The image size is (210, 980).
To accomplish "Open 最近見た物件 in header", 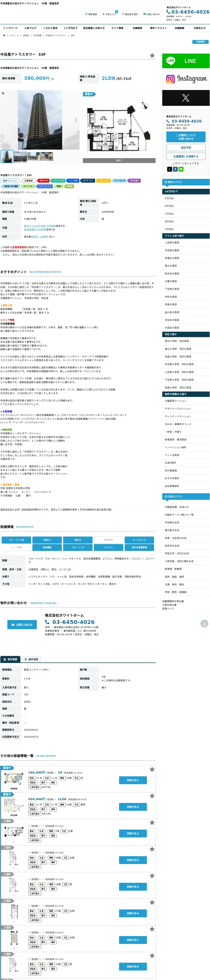I will 130,14.
